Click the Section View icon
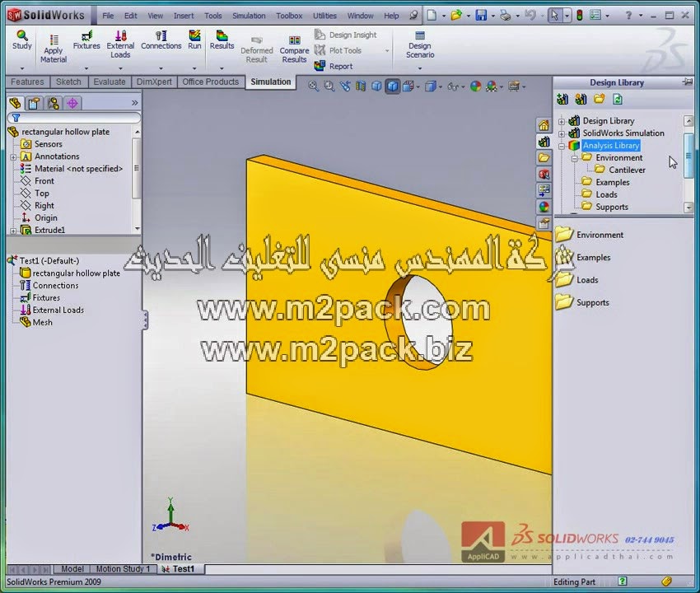This screenshot has height=593, width=700. 361,86
